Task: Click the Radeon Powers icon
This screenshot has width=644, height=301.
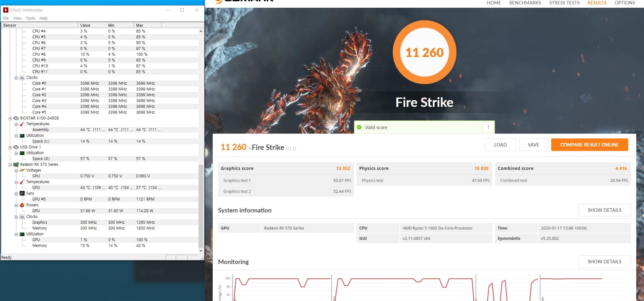Action: 22,205
